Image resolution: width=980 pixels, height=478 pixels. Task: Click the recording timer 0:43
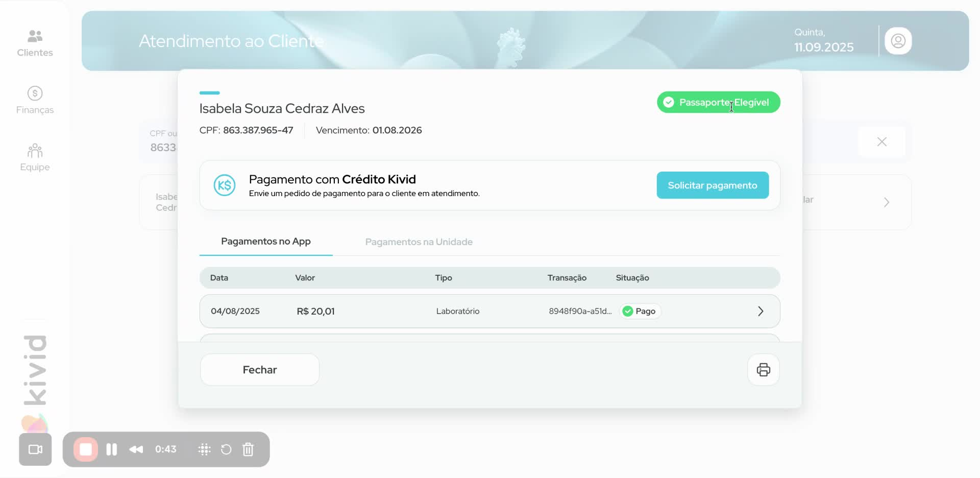166,449
